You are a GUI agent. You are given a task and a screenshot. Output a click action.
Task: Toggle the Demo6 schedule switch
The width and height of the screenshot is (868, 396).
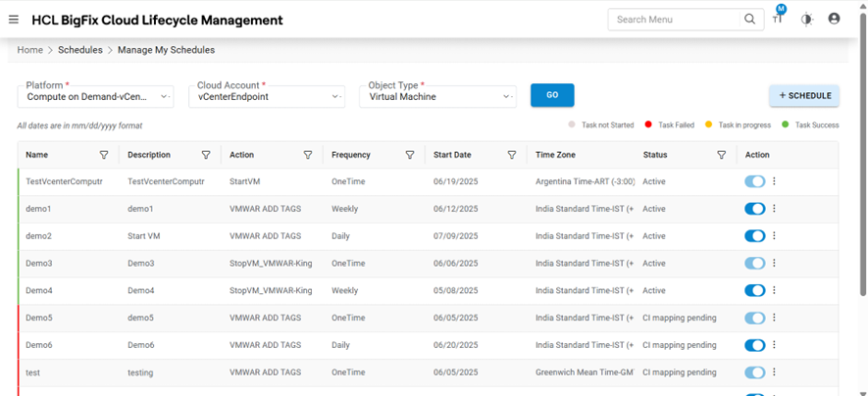(x=754, y=346)
